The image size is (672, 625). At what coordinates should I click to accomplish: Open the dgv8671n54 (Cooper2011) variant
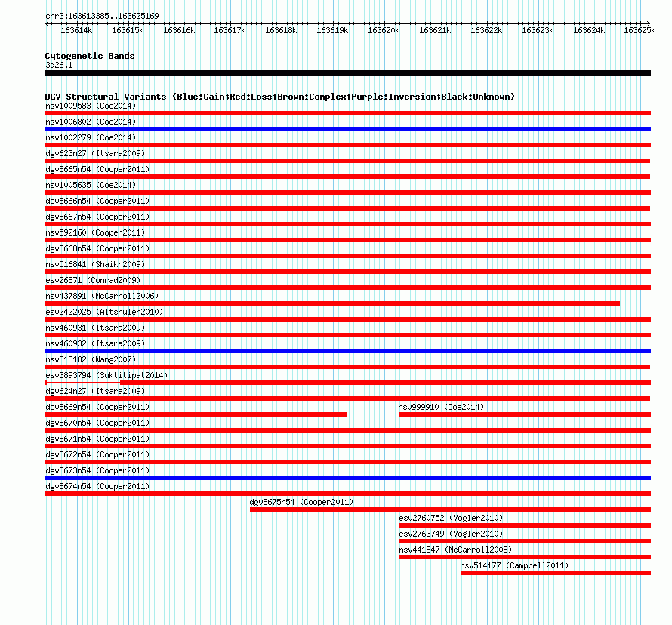(97, 439)
